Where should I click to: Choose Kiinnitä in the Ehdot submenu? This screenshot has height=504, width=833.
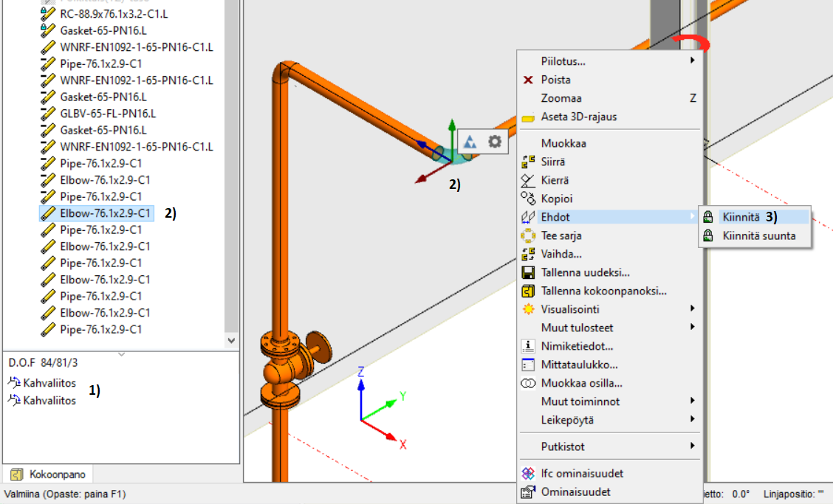(x=740, y=217)
